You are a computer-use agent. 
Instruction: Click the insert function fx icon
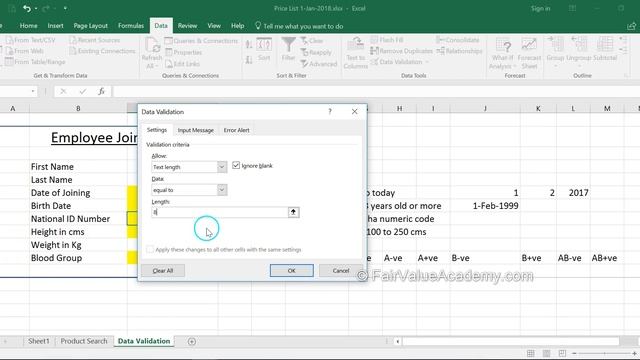[101, 91]
